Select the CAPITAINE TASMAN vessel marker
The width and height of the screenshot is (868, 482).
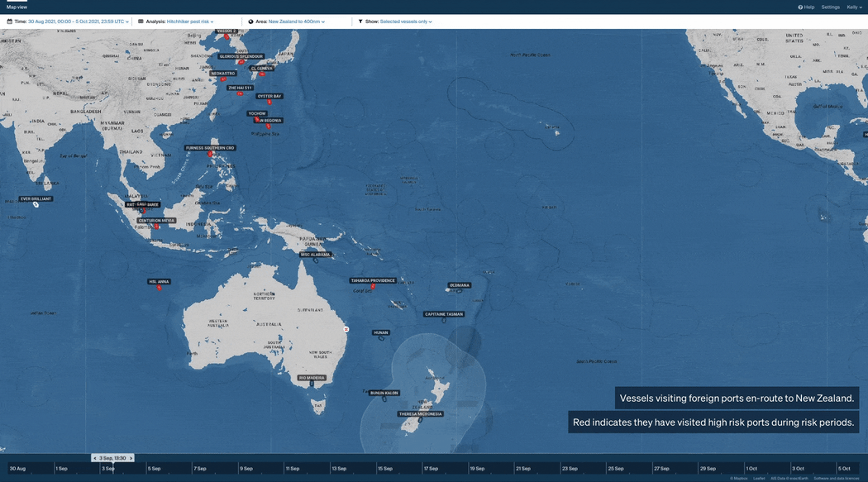(x=444, y=320)
